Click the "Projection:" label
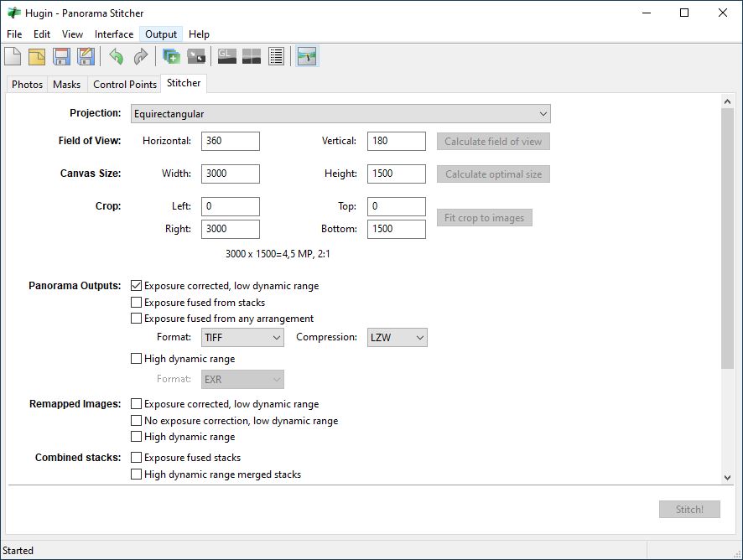This screenshot has height=560, width=743. point(96,113)
